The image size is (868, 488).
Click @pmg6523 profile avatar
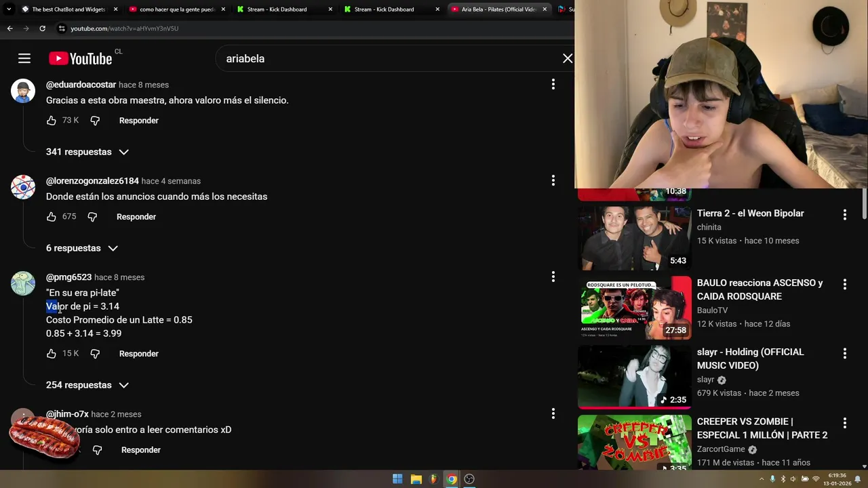pos(23,283)
